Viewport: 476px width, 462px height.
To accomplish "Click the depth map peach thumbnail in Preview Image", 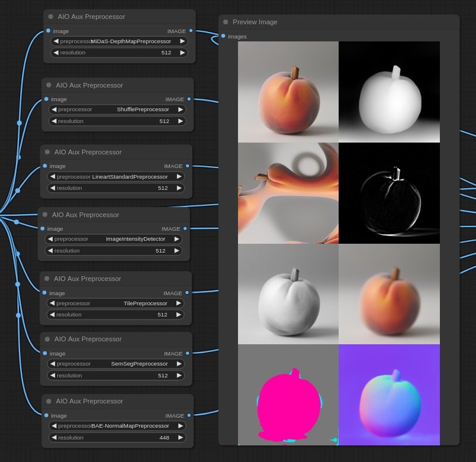I will click(389, 91).
